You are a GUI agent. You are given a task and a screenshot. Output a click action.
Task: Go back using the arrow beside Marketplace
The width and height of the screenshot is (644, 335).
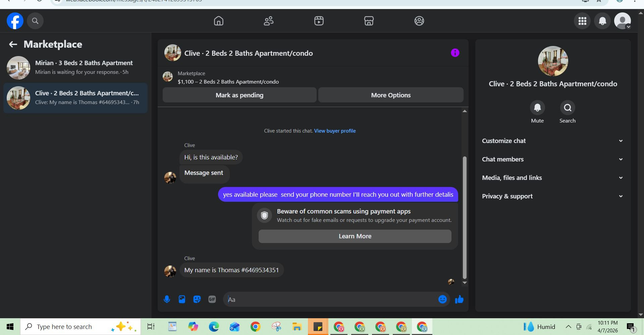pos(13,44)
